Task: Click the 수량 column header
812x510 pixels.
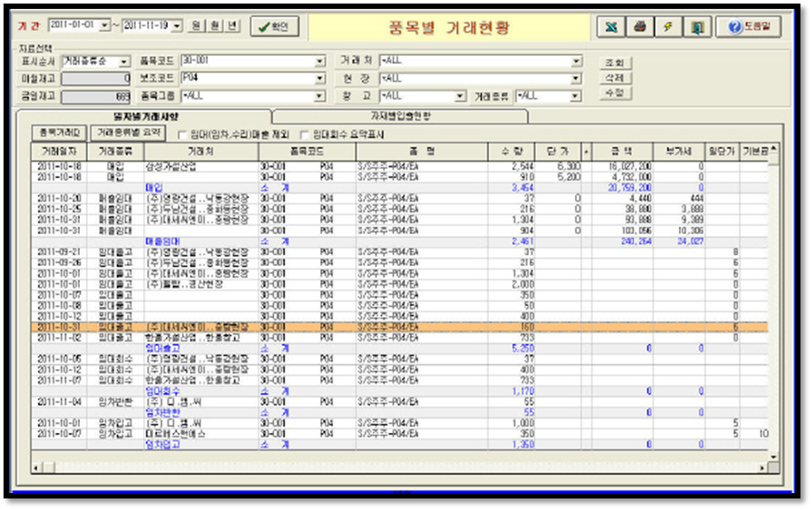Action: pyautogui.click(x=511, y=152)
